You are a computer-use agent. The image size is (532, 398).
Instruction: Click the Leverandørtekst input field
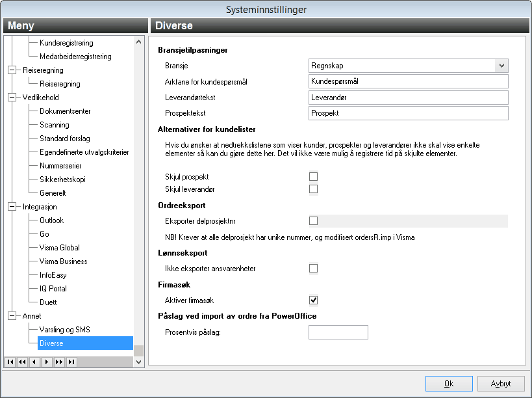(409, 98)
